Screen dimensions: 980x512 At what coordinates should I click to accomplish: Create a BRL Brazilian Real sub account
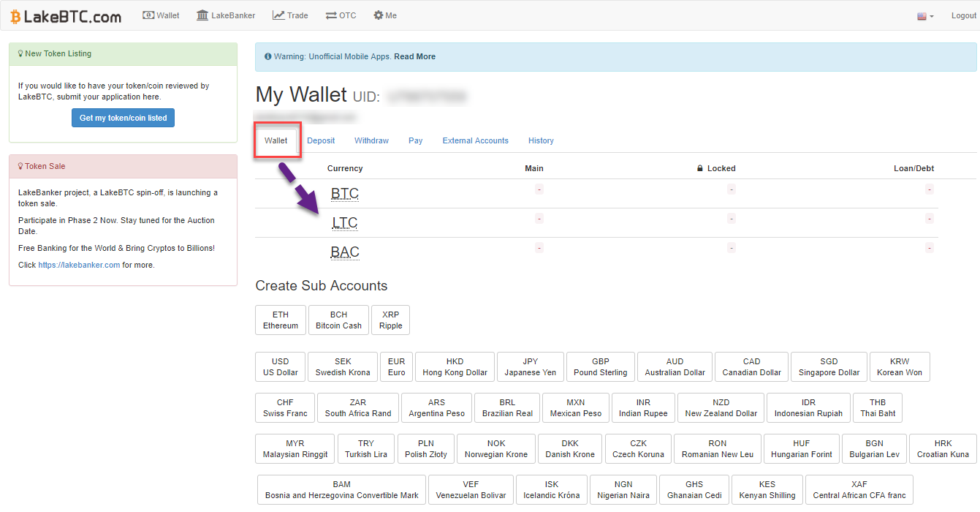pyautogui.click(x=507, y=408)
